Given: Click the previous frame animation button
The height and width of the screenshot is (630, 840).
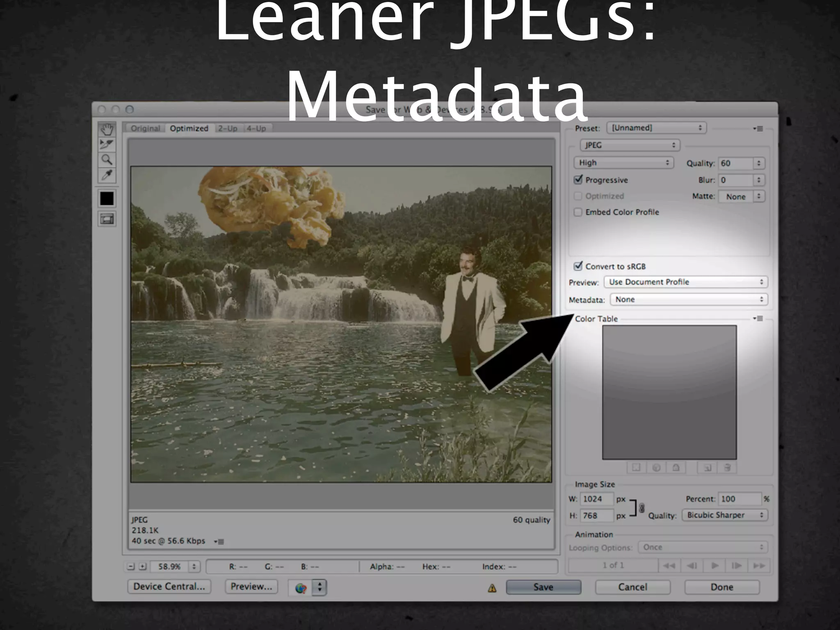Looking at the screenshot, I should [x=692, y=566].
